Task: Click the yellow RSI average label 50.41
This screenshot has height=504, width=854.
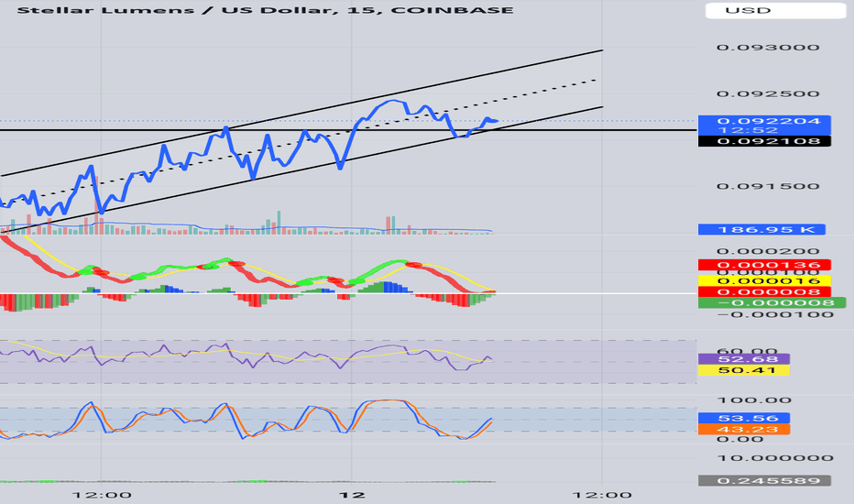Action: point(743,370)
